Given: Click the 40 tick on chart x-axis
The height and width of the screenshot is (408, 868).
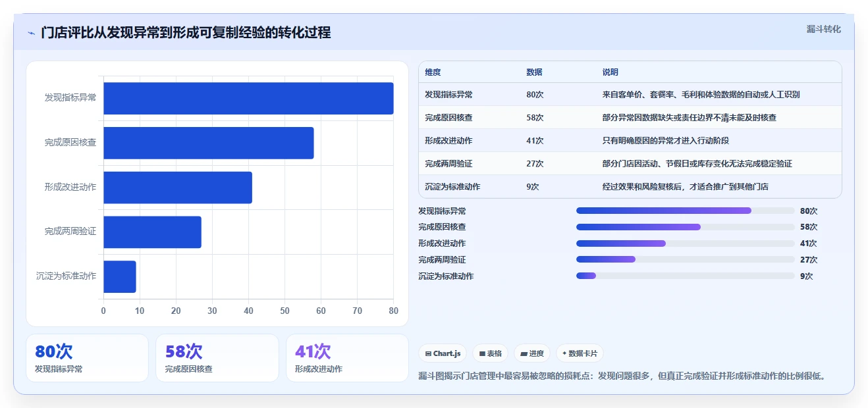Looking at the screenshot, I should coord(248,311).
